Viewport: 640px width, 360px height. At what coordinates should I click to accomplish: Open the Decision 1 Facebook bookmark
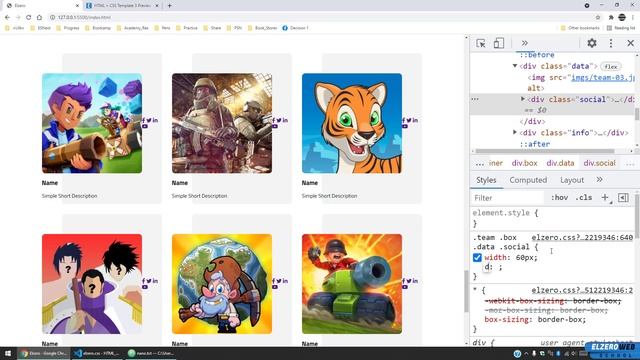click(296, 28)
